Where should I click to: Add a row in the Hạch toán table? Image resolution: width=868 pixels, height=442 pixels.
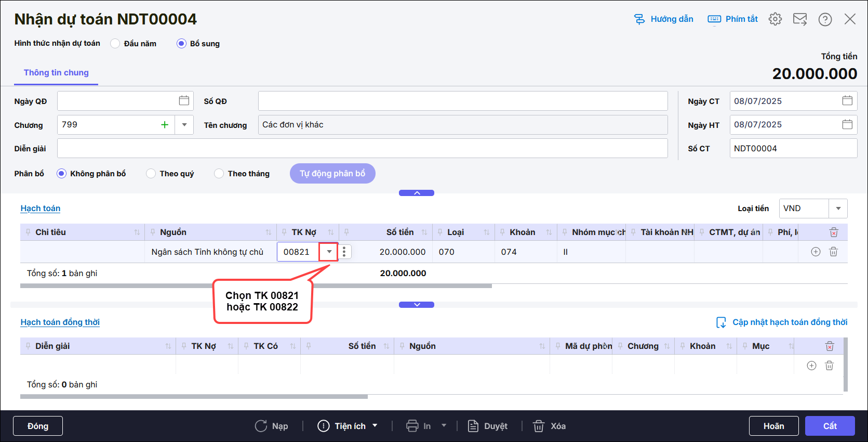(816, 252)
